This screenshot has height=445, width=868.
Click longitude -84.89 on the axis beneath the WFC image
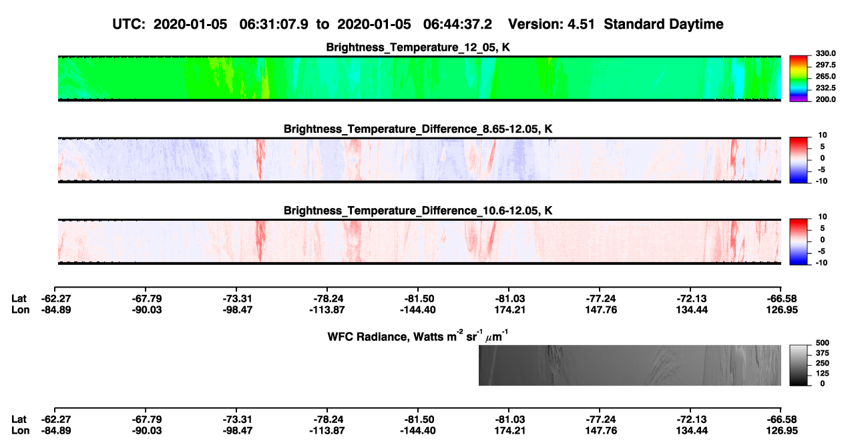point(55,430)
